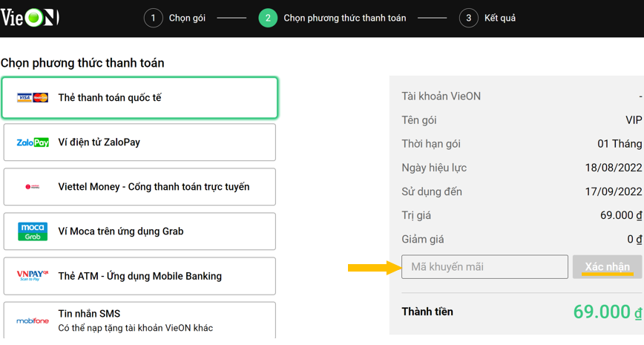Click the Mobifone logo icon
644x345 pixels.
click(x=33, y=321)
